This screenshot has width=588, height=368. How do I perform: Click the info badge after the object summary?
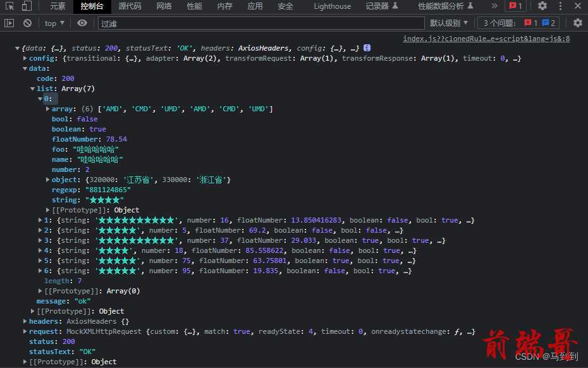point(367,47)
